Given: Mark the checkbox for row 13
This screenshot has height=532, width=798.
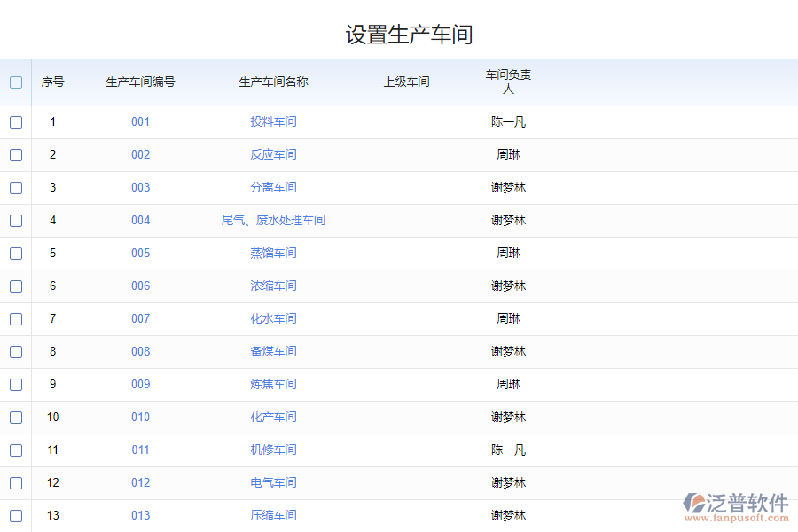Looking at the screenshot, I should 16,516.
